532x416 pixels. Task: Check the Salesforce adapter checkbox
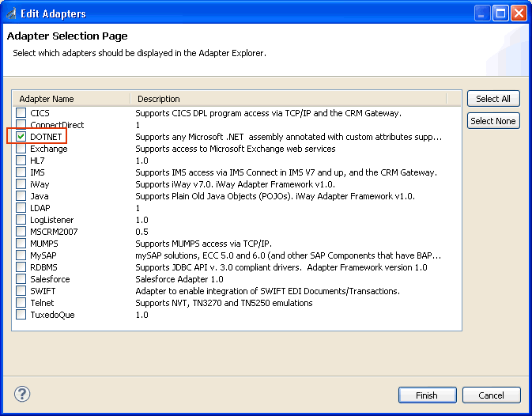tap(21, 279)
